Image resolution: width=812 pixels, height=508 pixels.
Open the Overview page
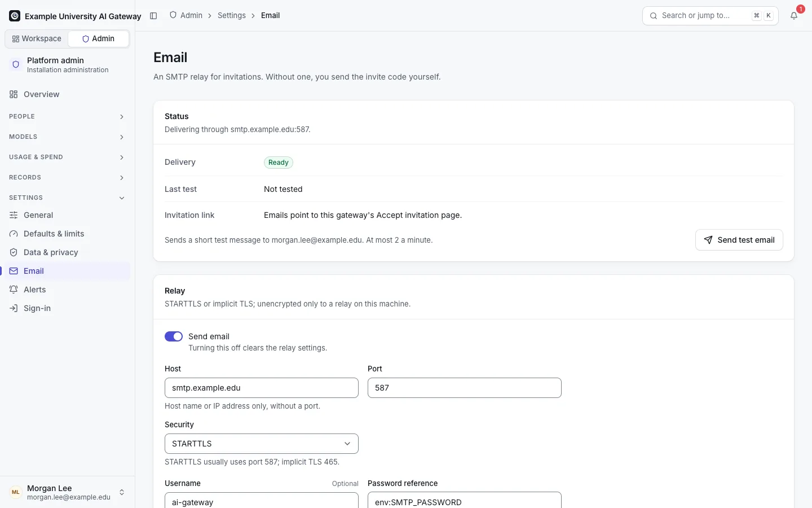coord(67,94)
